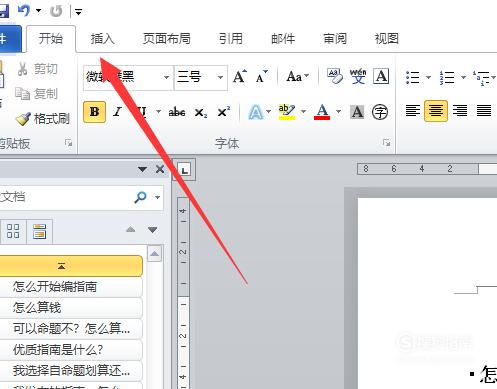Open the 字体 group dialog launcher
Image resolution: width=497 pixels, height=389 pixels.
(387, 143)
